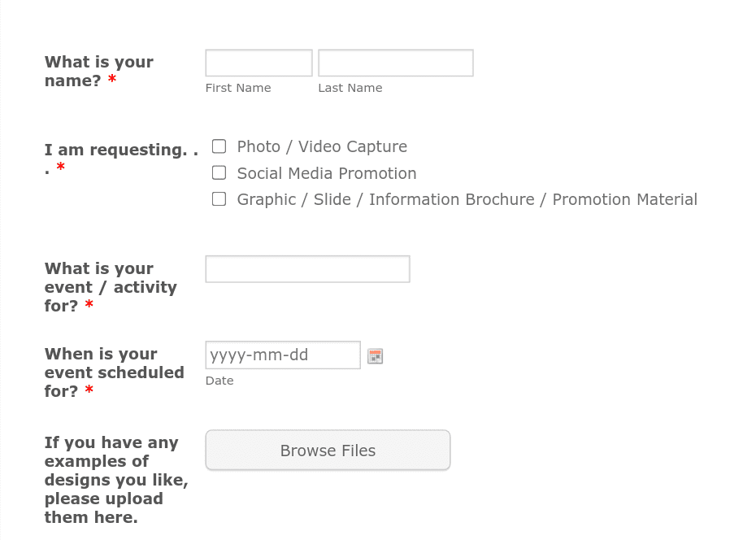Open the calendar date picker icon
The width and height of the screenshot is (756, 540).
click(375, 355)
